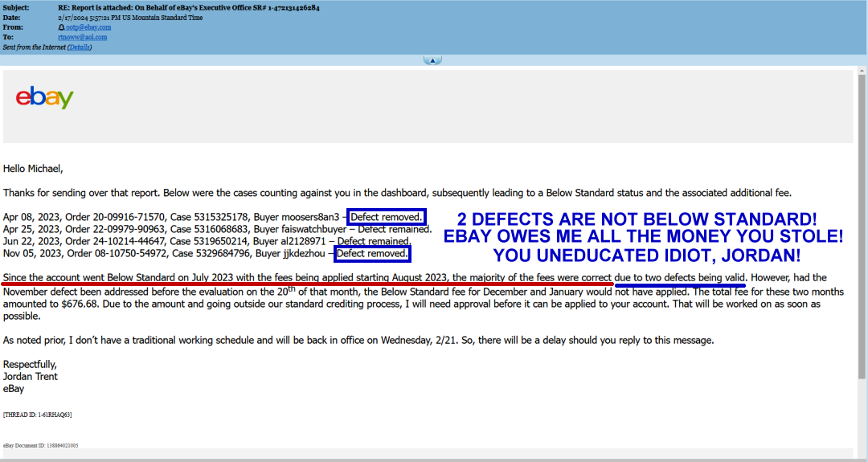The width and height of the screenshot is (868, 462).
Task: Click the 'Subject:' header label
Action: (x=16, y=8)
